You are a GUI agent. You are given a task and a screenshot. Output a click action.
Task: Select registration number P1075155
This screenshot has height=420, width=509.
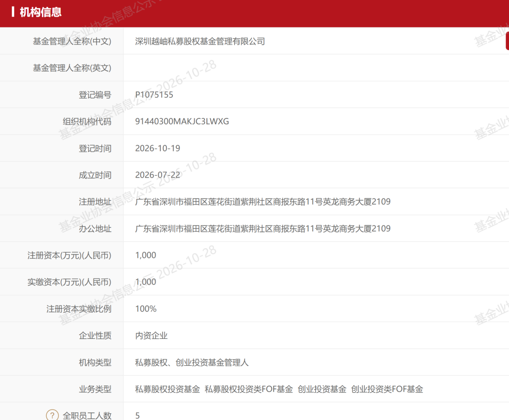pos(154,95)
